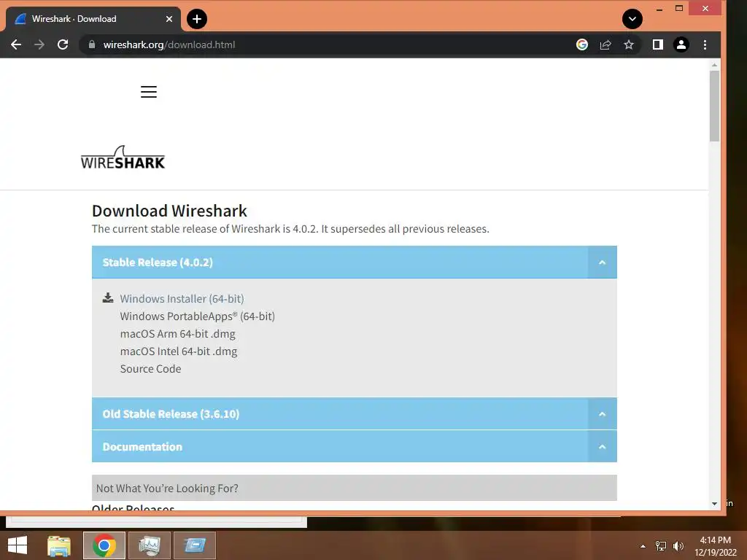Screen dimensions: 747x560
Task: Click the download icon beside Windows Installer
Action: point(108,298)
